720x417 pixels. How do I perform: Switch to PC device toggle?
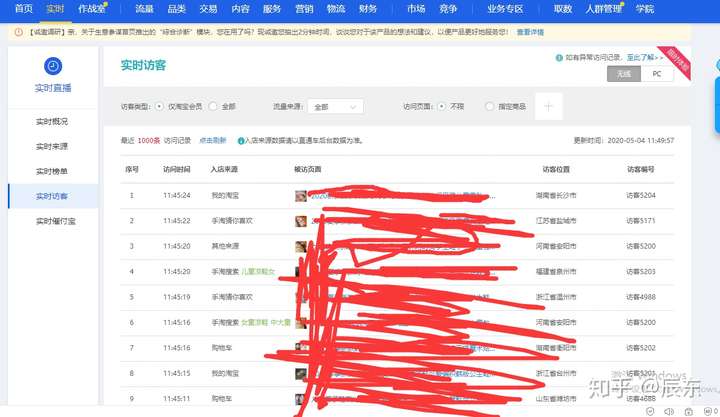[657, 74]
